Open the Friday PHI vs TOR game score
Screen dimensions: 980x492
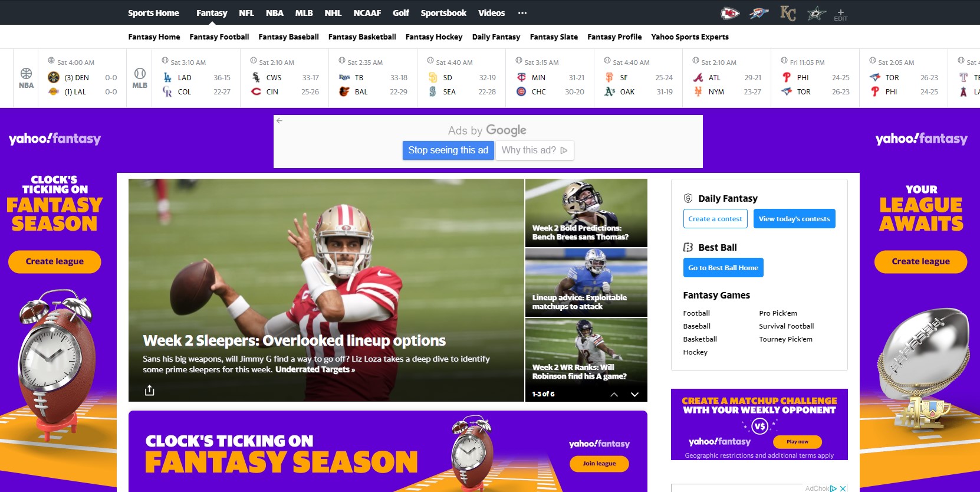[815, 78]
